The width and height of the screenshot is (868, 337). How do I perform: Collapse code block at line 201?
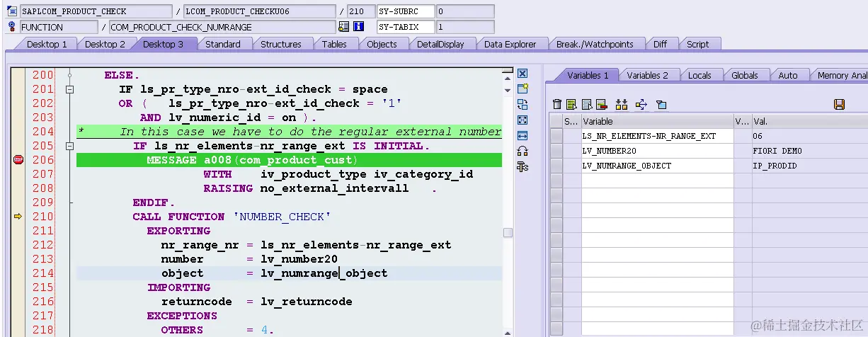(x=69, y=89)
